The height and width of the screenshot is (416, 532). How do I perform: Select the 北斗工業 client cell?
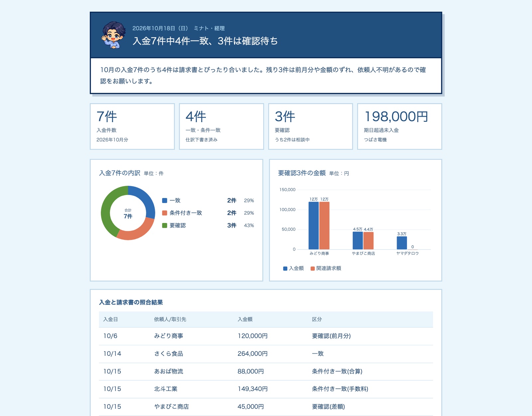coord(166,389)
